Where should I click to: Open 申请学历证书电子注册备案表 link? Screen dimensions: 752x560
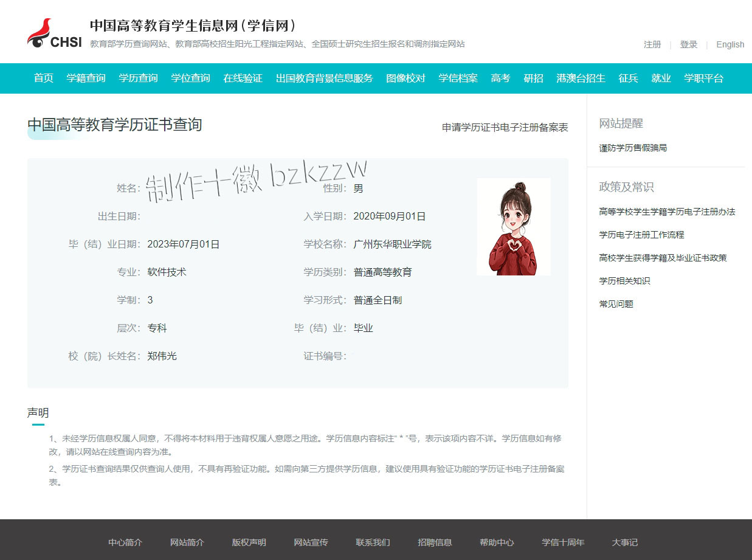505,128
